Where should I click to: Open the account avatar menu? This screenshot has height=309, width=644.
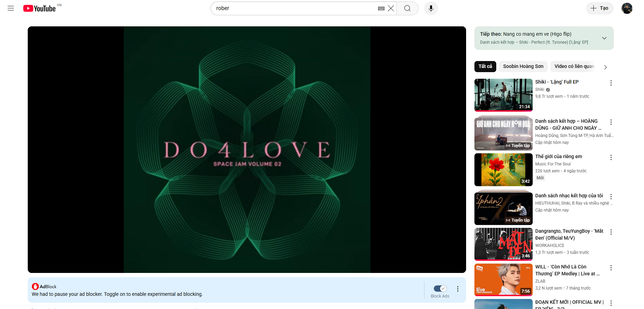pos(627,8)
